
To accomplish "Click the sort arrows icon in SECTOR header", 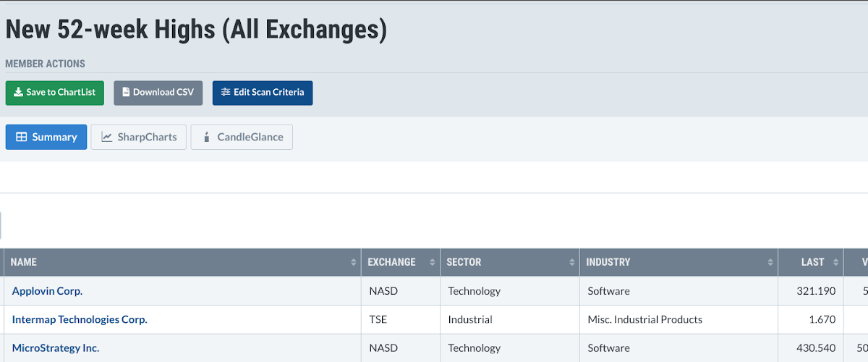I will tap(572, 262).
